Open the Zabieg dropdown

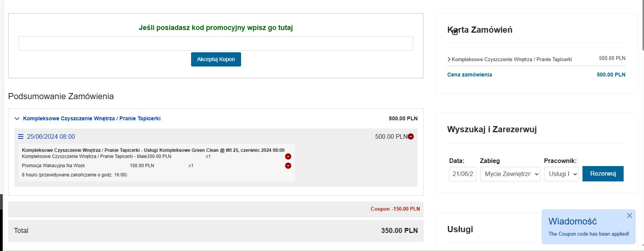pos(510,174)
